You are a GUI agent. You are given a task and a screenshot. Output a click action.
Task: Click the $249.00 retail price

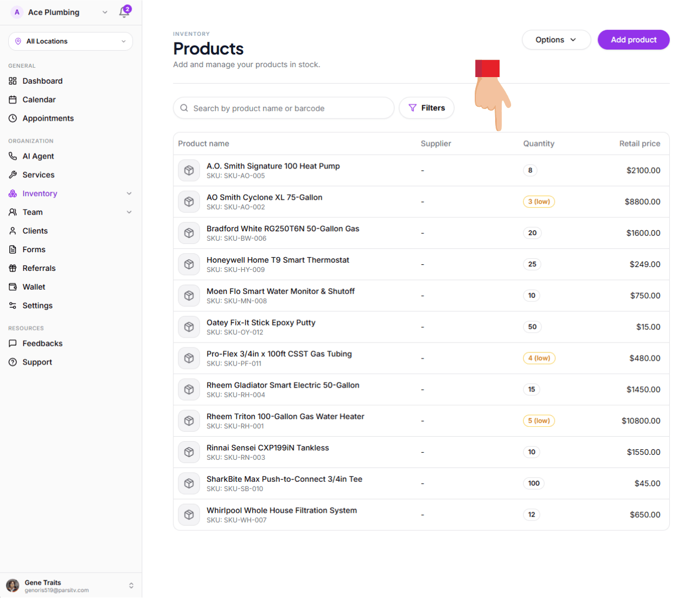pyautogui.click(x=645, y=265)
